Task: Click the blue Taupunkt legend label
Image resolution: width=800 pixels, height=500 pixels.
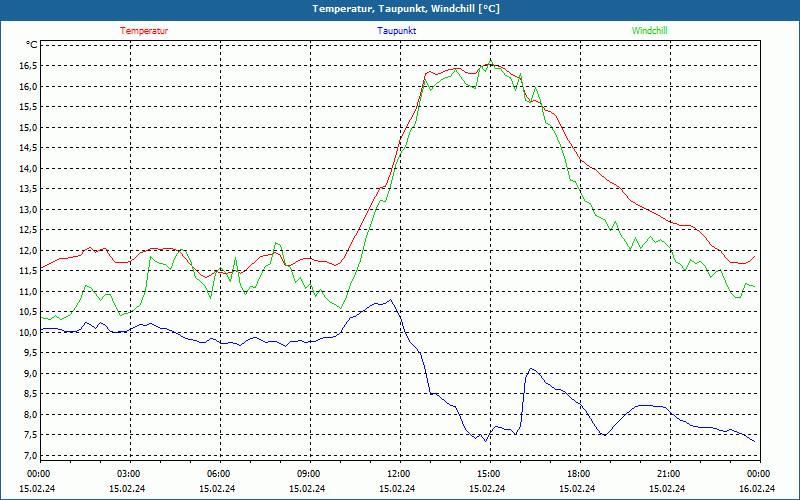Action: coord(396,31)
